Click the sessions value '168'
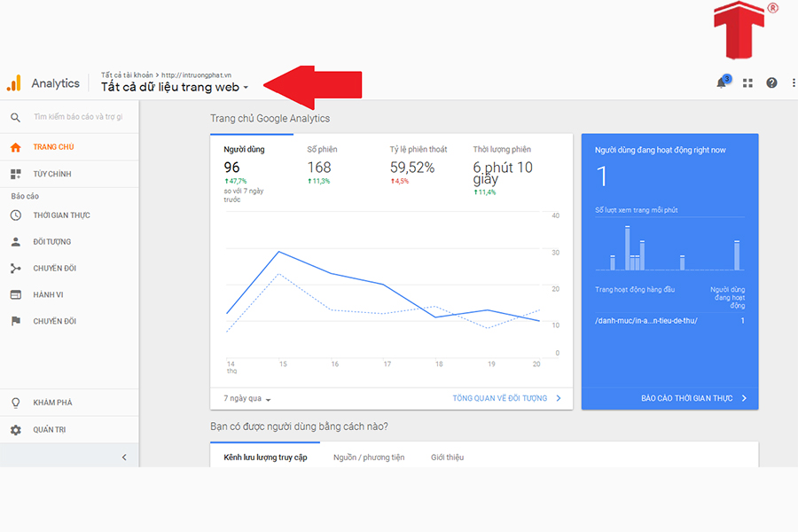 pos(319,168)
